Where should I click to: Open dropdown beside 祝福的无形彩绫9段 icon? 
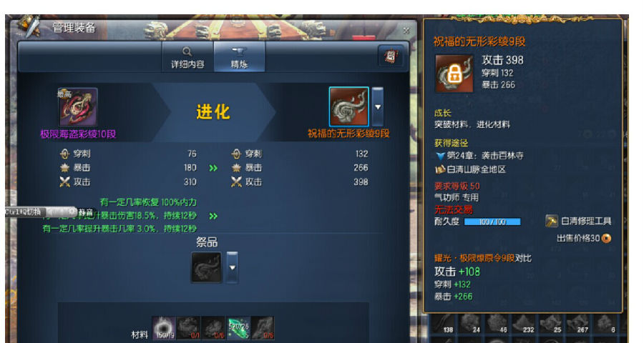(377, 106)
